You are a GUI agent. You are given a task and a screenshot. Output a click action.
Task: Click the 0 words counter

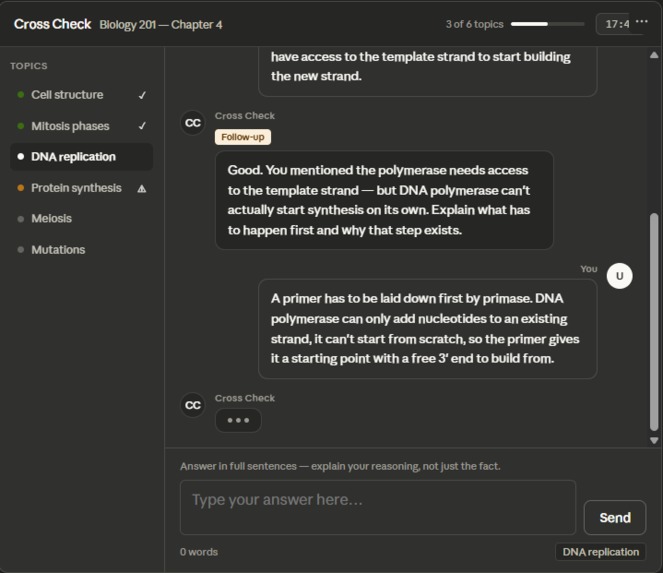199,552
